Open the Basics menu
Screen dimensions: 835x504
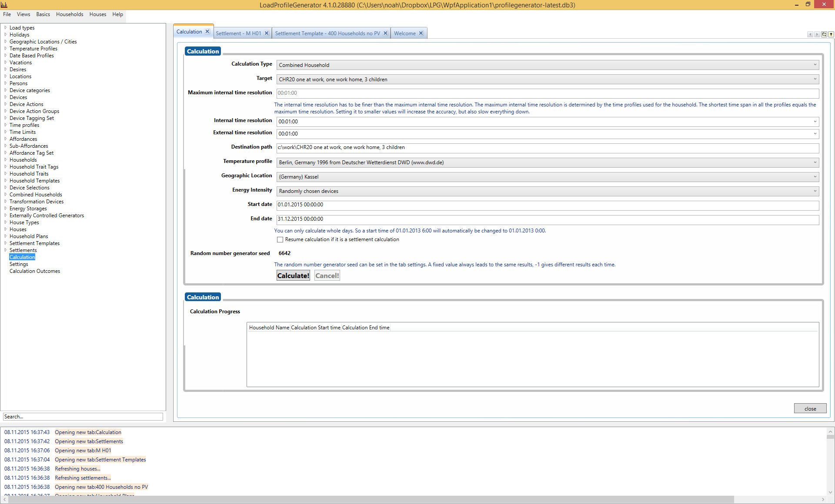43,14
